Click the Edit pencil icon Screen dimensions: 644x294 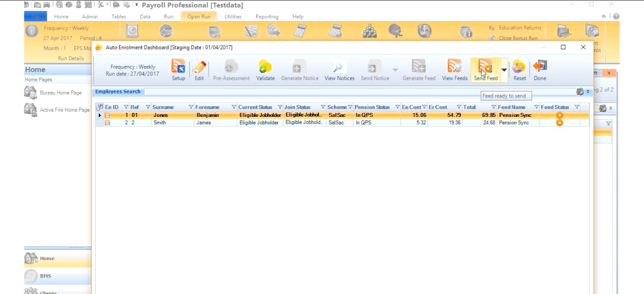pyautogui.click(x=199, y=70)
